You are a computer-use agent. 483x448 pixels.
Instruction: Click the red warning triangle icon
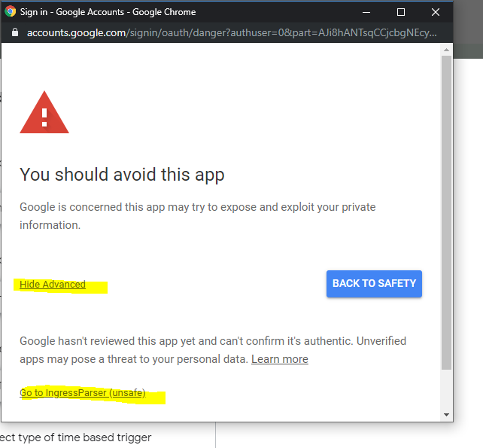tap(44, 112)
